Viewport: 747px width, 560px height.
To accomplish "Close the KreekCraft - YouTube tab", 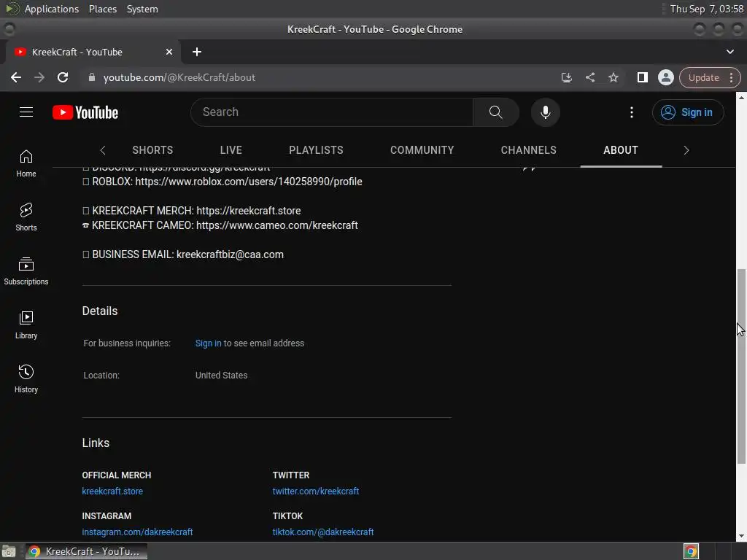I will [x=169, y=52].
